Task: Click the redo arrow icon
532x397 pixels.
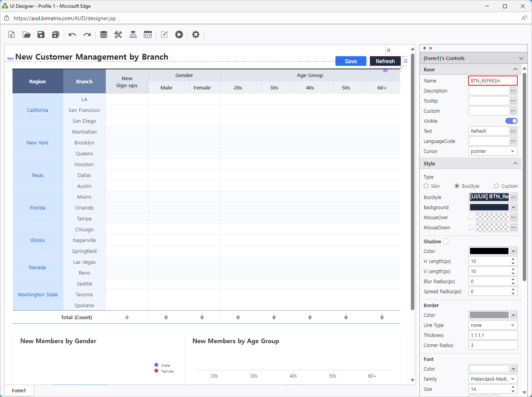Action: tap(87, 35)
